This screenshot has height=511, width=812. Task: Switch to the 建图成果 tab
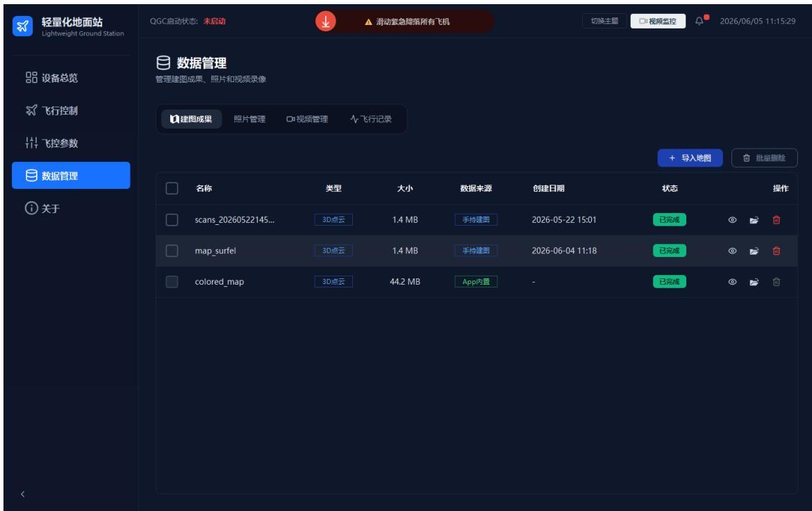(191, 119)
